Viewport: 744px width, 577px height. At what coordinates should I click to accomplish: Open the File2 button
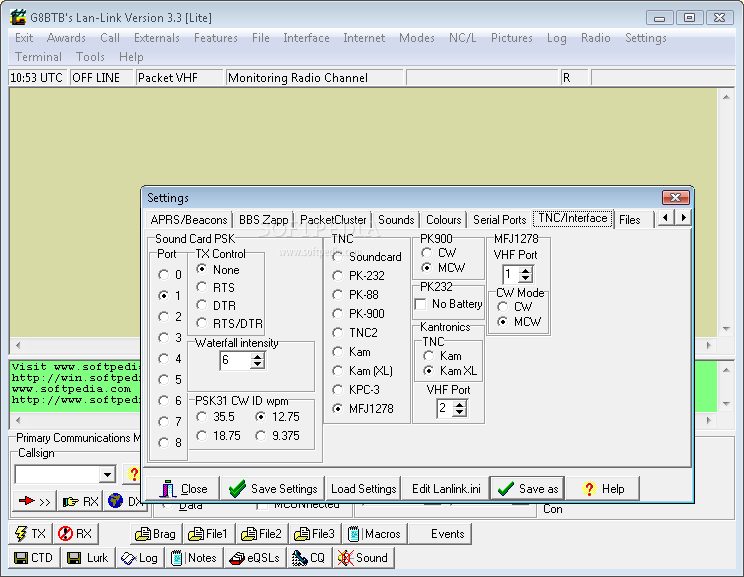coord(261,534)
